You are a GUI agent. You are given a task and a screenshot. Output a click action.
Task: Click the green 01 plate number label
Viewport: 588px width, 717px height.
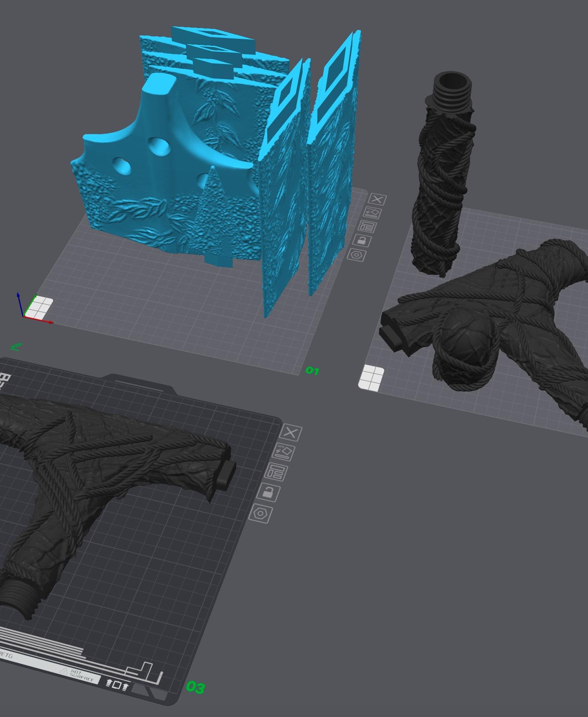click(312, 371)
